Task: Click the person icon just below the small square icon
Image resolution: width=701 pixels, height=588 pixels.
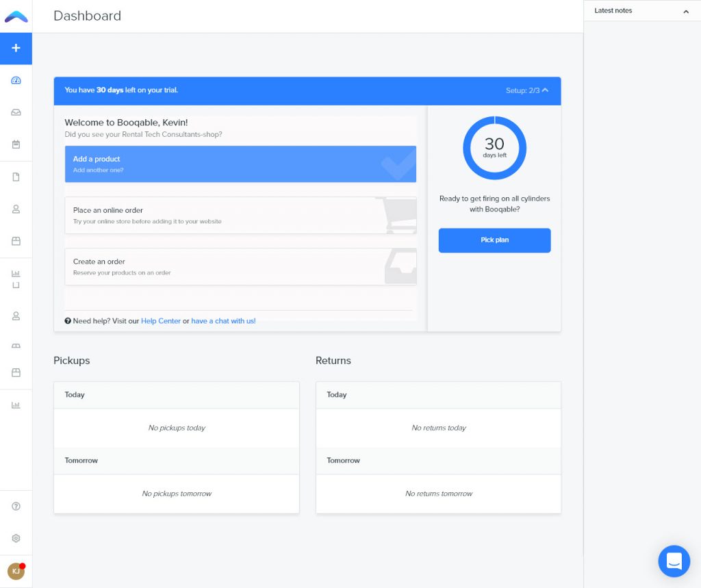Action: pos(16,316)
